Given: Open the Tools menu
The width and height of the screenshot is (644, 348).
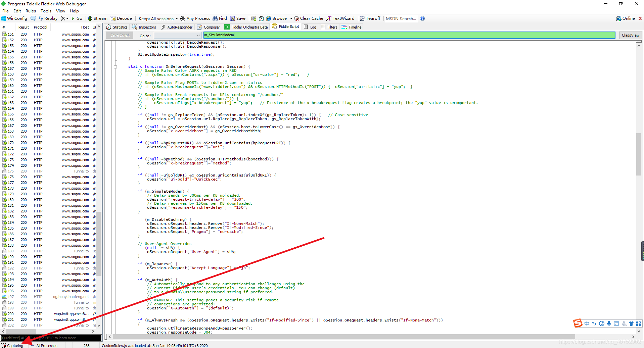Looking at the screenshot, I should [x=46, y=11].
